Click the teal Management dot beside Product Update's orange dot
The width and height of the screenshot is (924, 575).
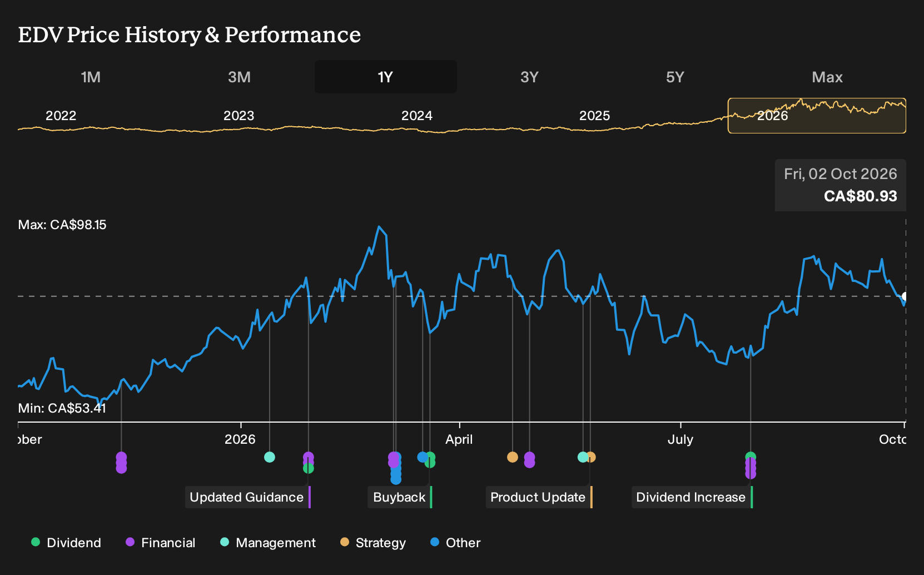[583, 457]
